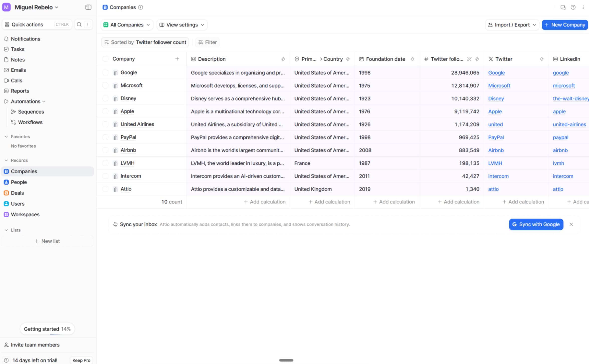Select the Attio row checkbox
The image size is (589, 364).
pyautogui.click(x=106, y=189)
